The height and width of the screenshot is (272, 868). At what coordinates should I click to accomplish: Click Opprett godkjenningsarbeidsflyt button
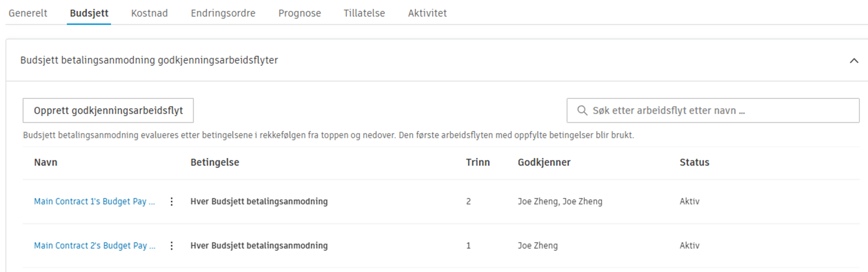[108, 110]
